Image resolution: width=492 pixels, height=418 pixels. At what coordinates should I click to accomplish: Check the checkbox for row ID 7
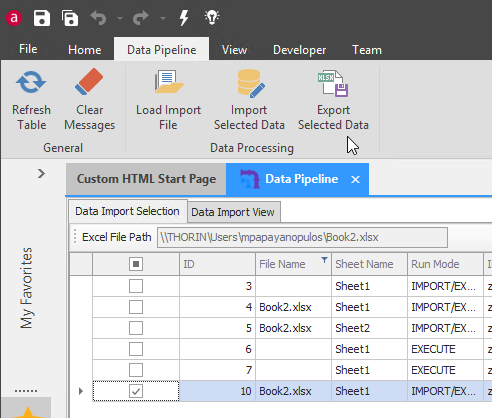136,370
